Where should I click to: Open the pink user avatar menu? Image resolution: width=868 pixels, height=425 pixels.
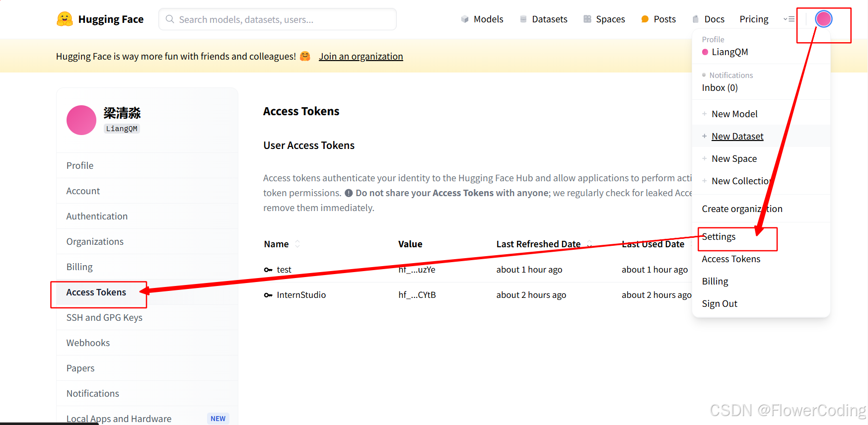coord(824,19)
